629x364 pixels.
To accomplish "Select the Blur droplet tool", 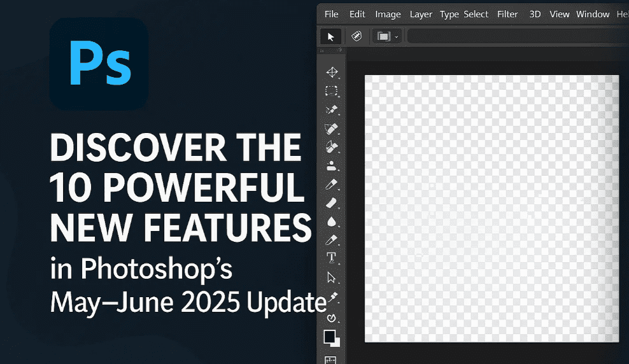I will pyautogui.click(x=331, y=221).
